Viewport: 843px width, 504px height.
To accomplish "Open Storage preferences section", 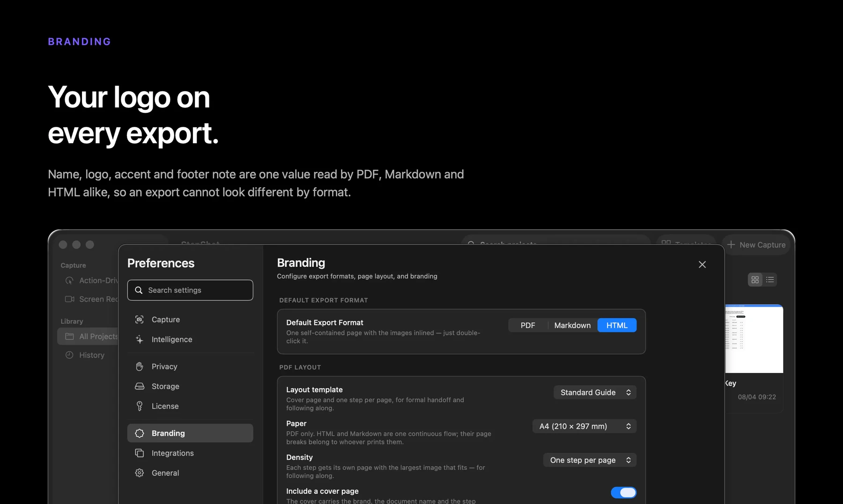I will click(190, 387).
